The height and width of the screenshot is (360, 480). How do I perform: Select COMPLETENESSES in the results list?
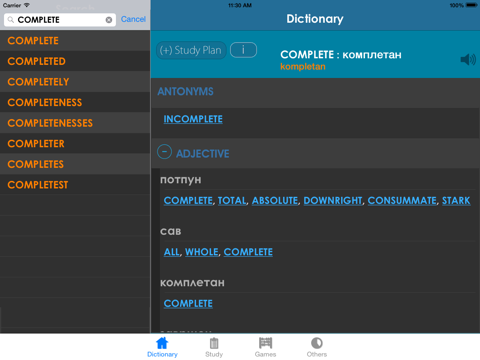[x=75, y=123]
